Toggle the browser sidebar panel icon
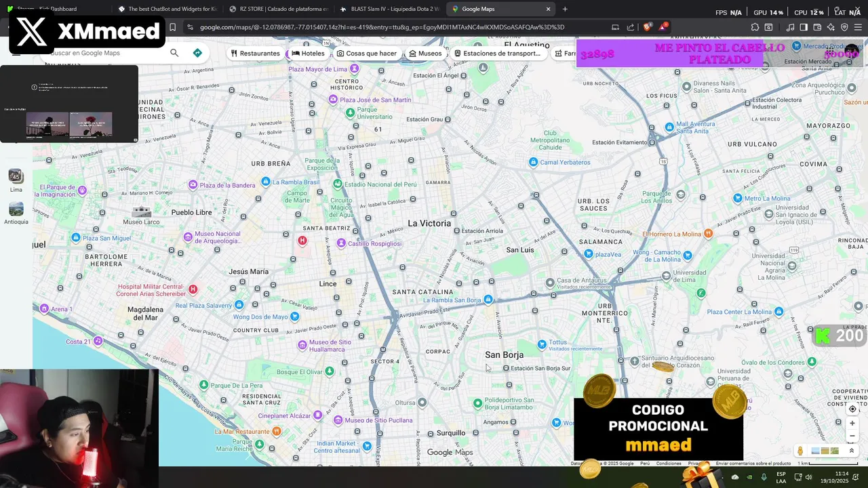The height and width of the screenshot is (488, 868). [804, 27]
